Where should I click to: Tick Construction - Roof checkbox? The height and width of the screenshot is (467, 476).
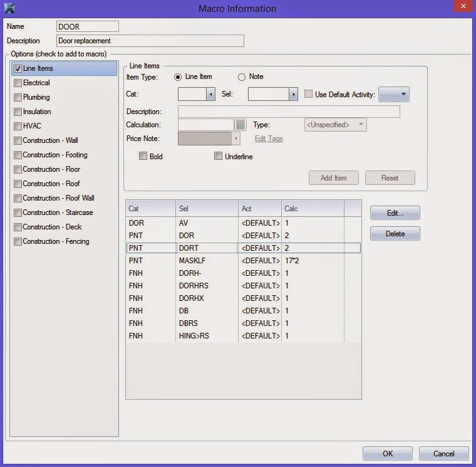(18, 184)
